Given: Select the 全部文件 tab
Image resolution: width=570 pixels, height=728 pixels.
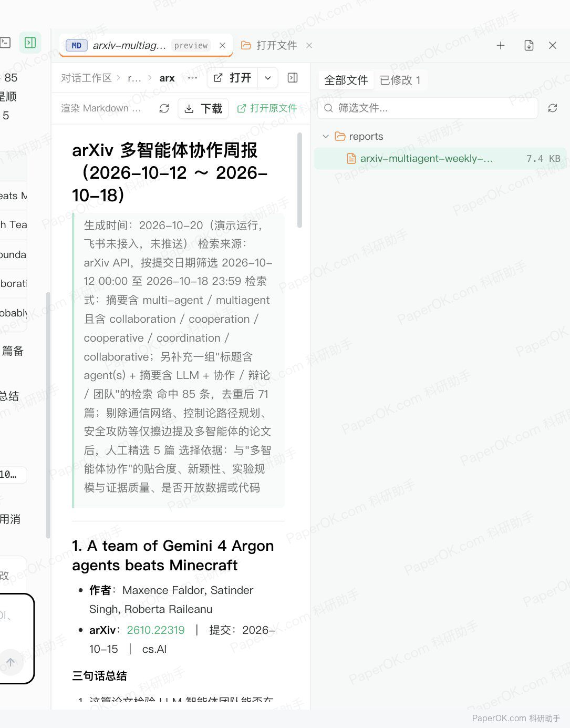Looking at the screenshot, I should pos(346,80).
